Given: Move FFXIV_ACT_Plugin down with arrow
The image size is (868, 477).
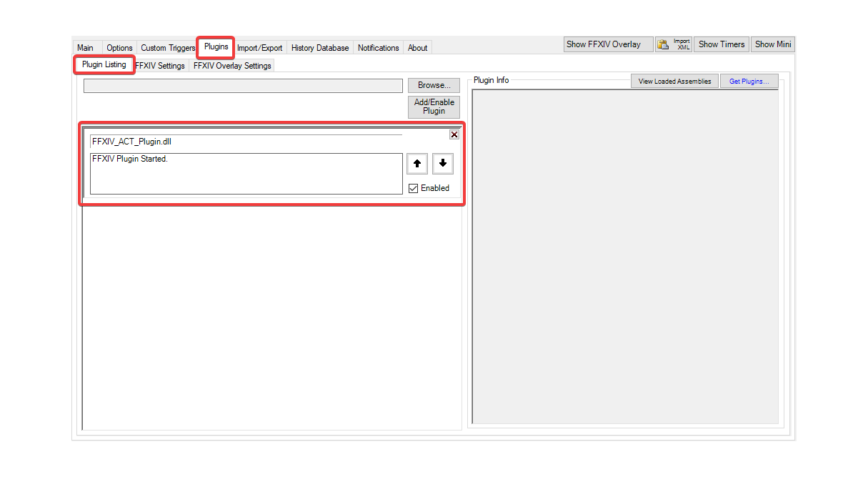Looking at the screenshot, I should coord(442,164).
